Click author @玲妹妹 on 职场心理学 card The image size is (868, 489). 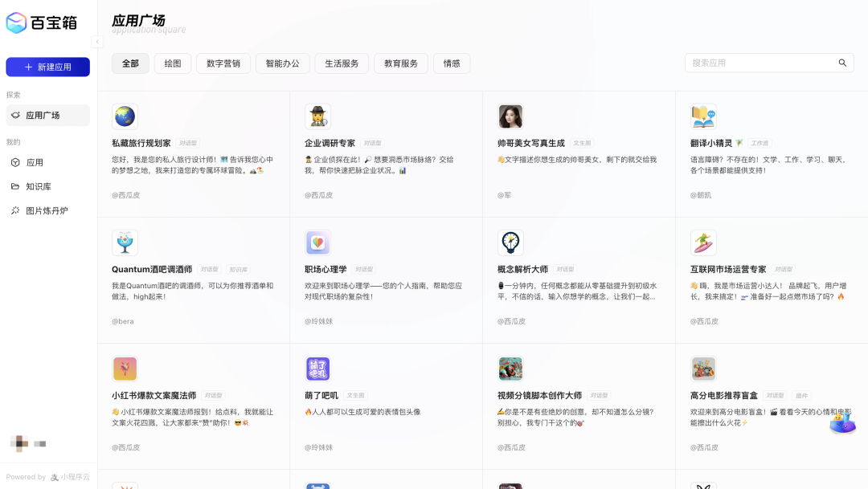click(319, 321)
